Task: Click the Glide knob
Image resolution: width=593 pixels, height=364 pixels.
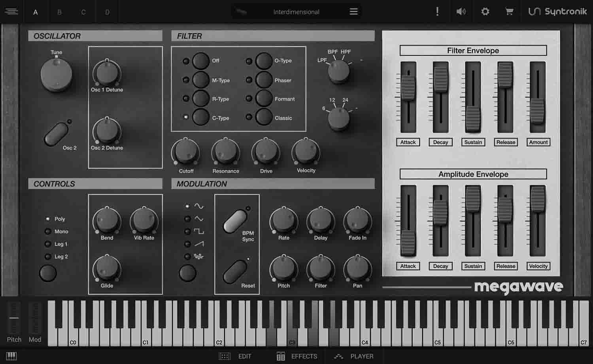Action: [x=107, y=269]
